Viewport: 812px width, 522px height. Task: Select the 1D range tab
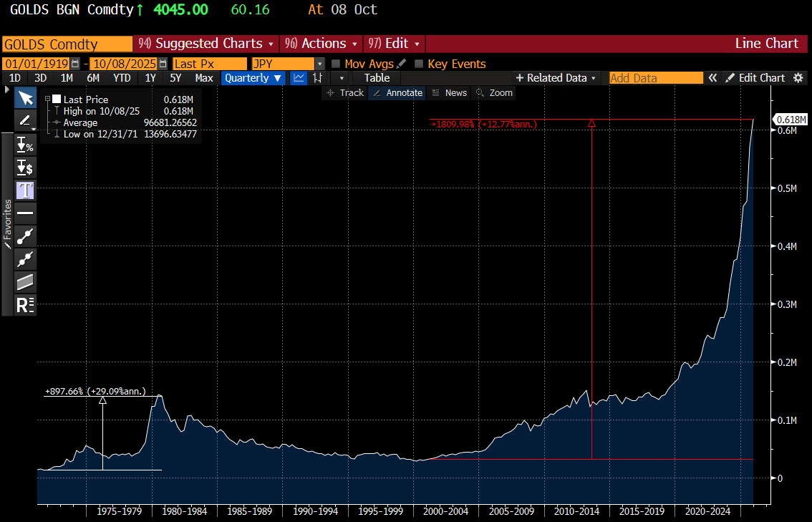pos(15,77)
